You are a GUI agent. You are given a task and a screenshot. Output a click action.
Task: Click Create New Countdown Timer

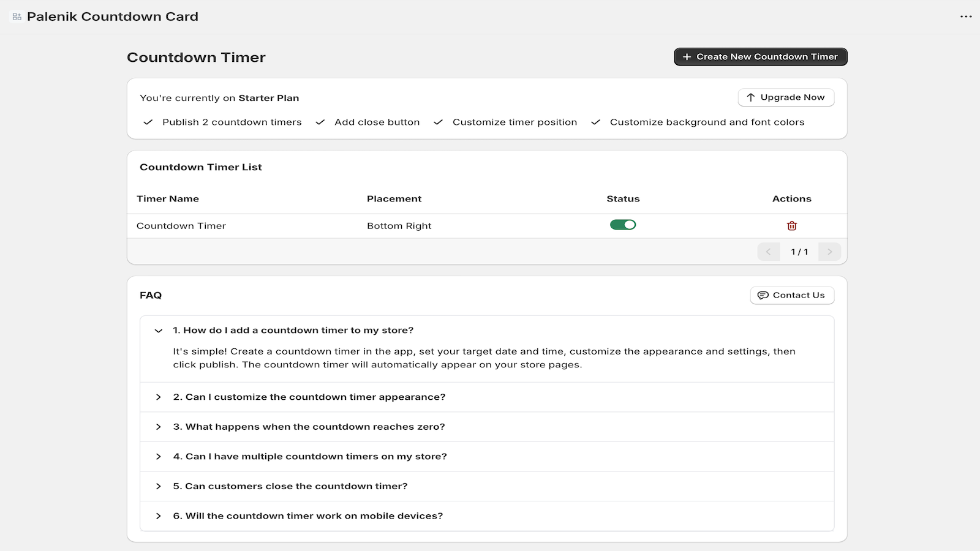760,56
